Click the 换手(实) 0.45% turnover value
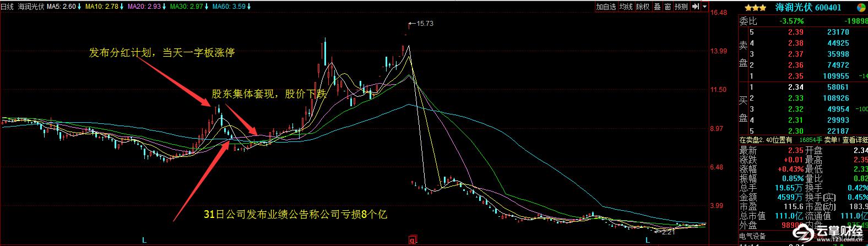This screenshot has width=868, height=246. (x=857, y=198)
